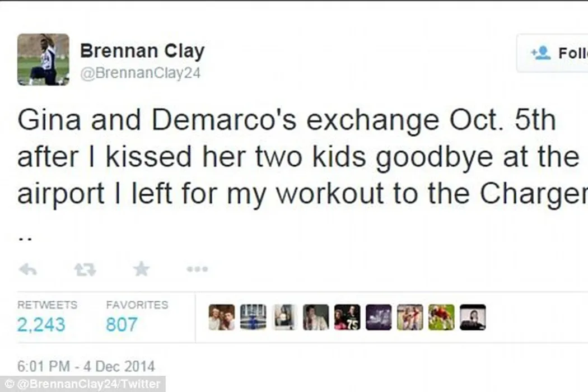Image resolution: width=588 pixels, height=392 pixels.
Task: Click the third avatar in the favoriters row
Action: coord(284,318)
